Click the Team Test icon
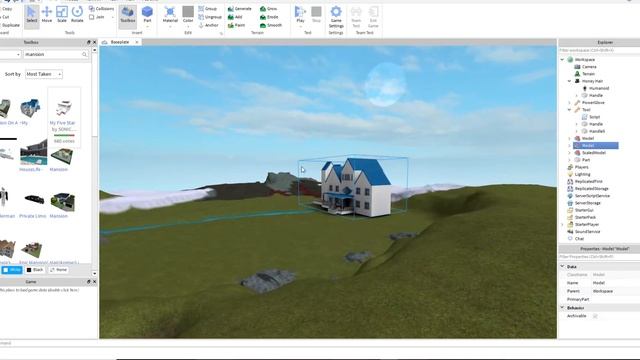This screenshot has height=360, width=640. point(356,16)
